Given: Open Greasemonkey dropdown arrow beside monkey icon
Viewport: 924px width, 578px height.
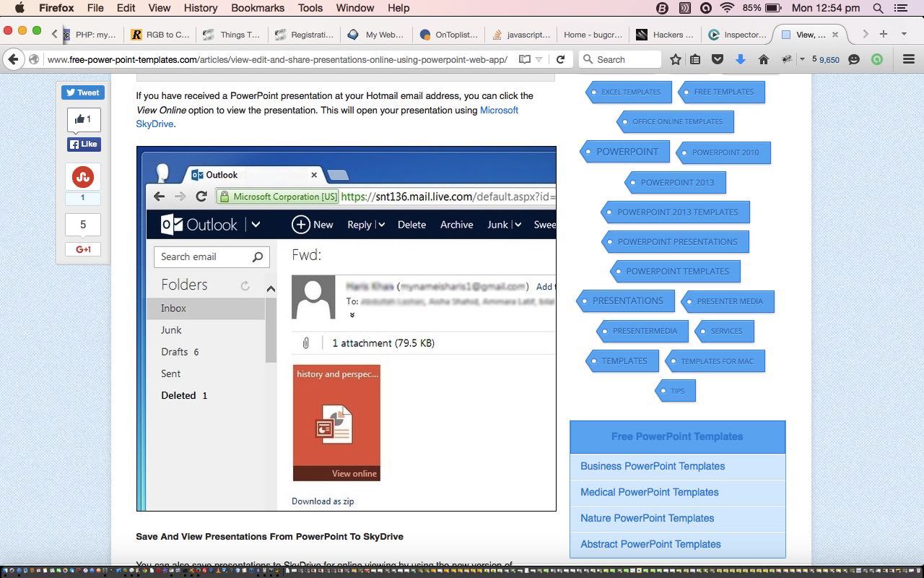Looking at the screenshot, I should click(x=802, y=59).
